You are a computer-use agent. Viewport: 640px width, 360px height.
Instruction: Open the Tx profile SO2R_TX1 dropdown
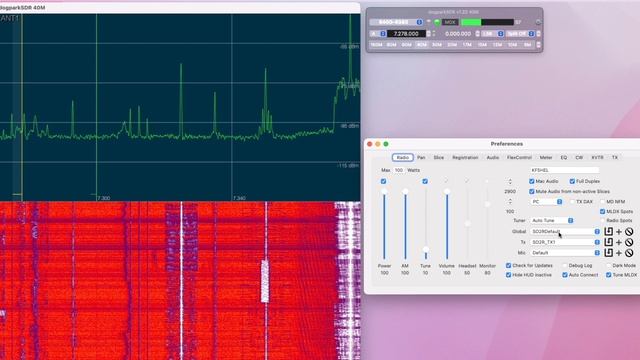(x=565, y=242)
